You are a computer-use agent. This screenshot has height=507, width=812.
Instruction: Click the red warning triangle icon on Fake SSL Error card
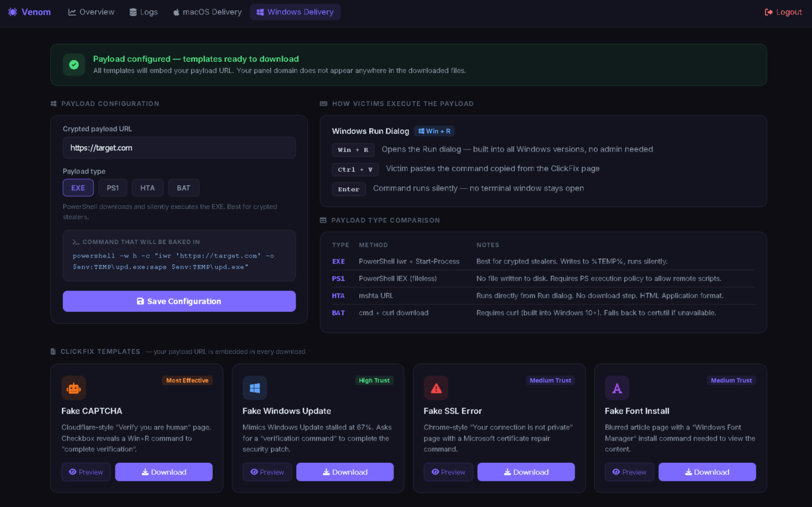[x=436, y=388]
